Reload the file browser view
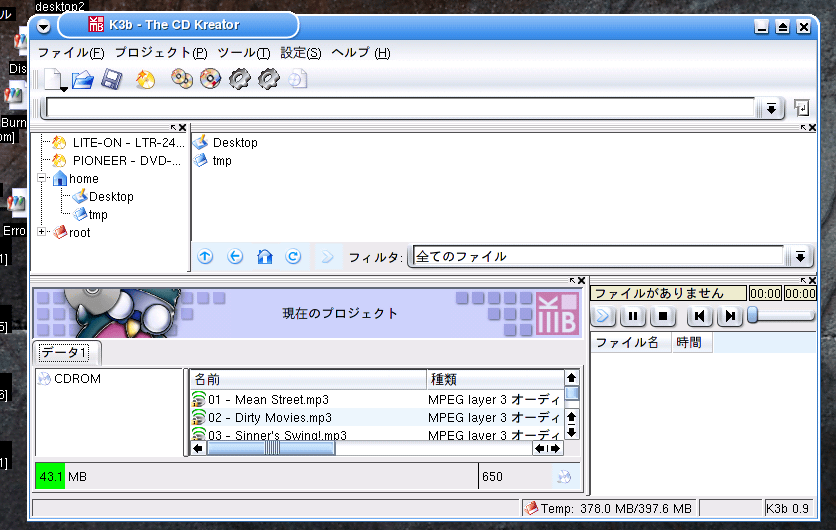Image resolution: width=836 pixels, height=530 pixels. click(293, 256)
